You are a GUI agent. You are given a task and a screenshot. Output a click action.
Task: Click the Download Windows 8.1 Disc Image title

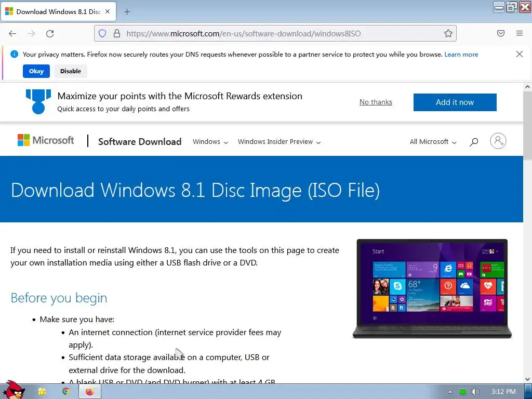(195, 190)
